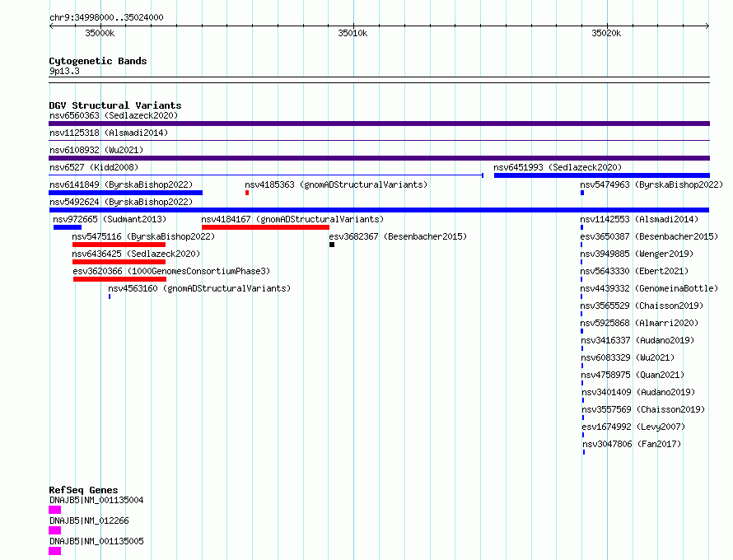Click the nsv6560363 (Sedlazeck2020) variant label
Screen dimensions: 733x560
click(114, 115)
